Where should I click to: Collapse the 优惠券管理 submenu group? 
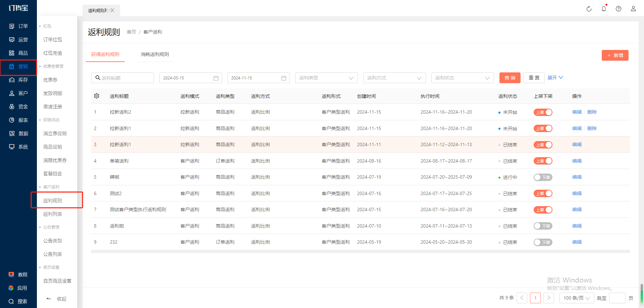[52, 66]
